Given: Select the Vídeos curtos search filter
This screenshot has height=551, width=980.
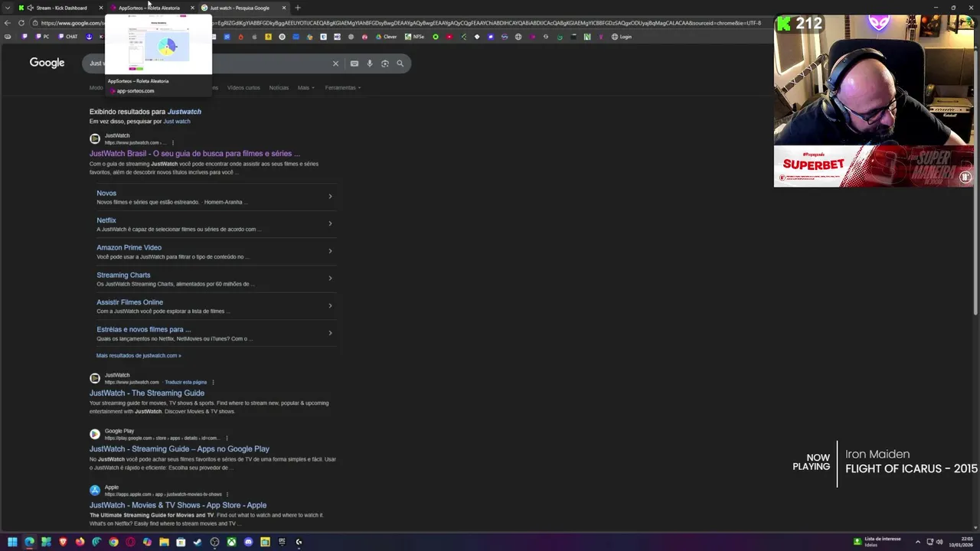Looking at the screenshot, I should coord(243,87).
